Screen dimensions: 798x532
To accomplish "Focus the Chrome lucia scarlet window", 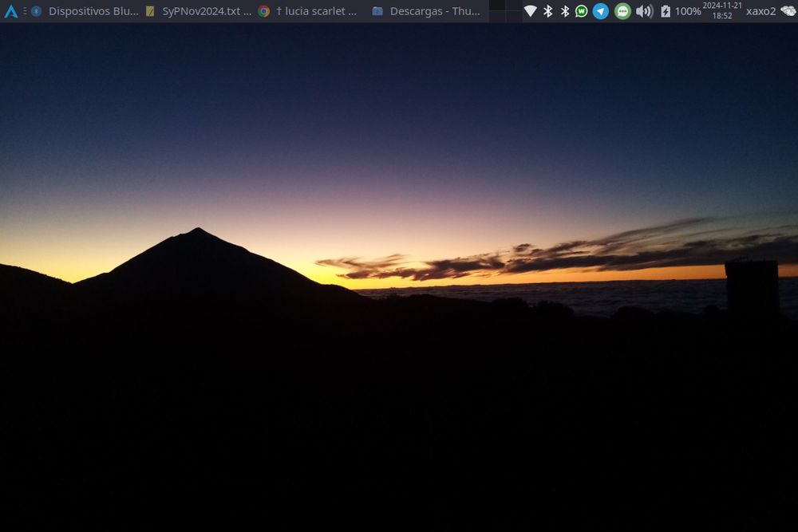I will click(307, 11).
